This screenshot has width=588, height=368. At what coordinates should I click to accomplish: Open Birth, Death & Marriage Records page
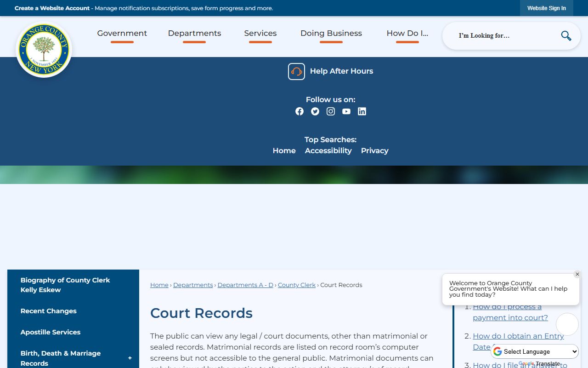pyautogui.click(x=61, y=358)
